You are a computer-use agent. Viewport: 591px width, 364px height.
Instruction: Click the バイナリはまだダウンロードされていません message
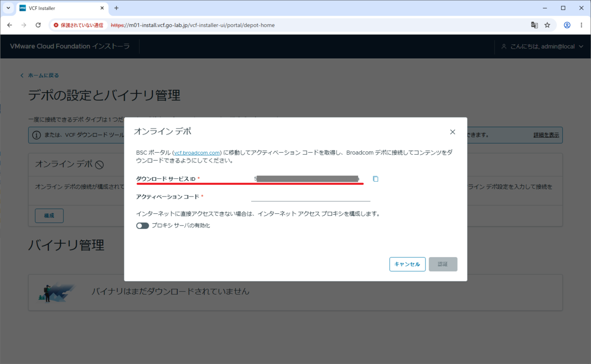pos(170,291)
